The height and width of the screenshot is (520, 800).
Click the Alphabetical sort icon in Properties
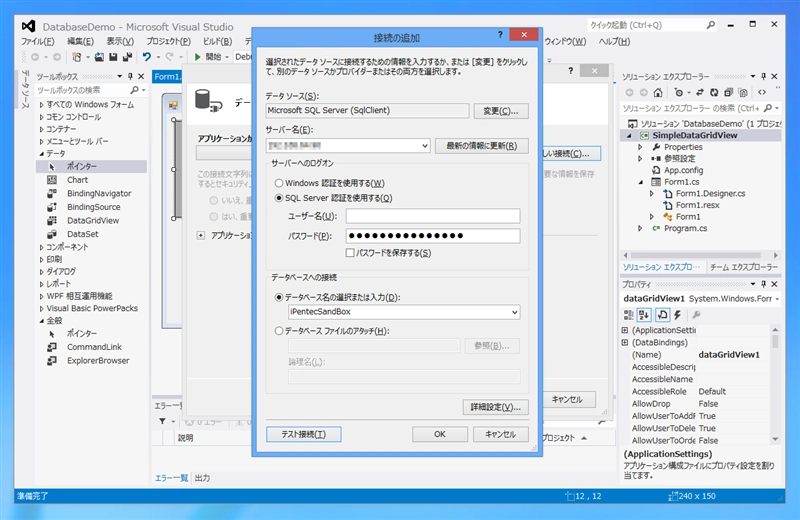click(x=644, y=315)
